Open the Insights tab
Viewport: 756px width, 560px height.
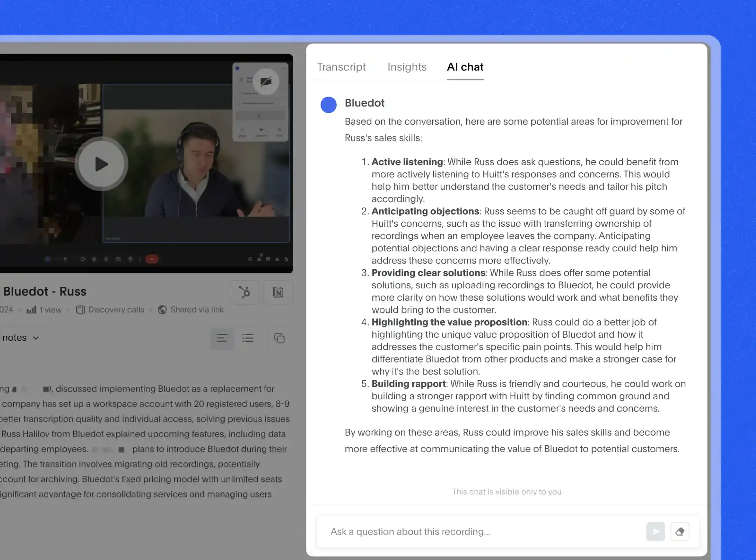[x=407, y=67]
